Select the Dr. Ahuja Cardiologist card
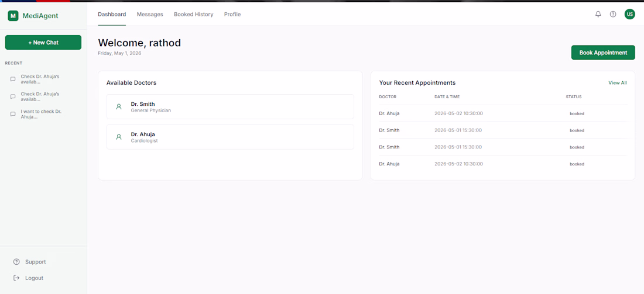 click(230, 137)
